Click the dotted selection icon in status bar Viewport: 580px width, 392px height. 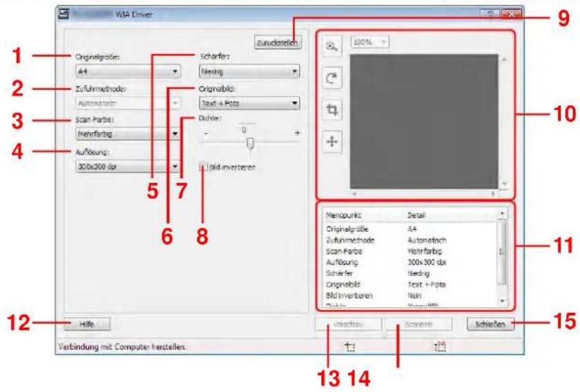click(440, 347)
